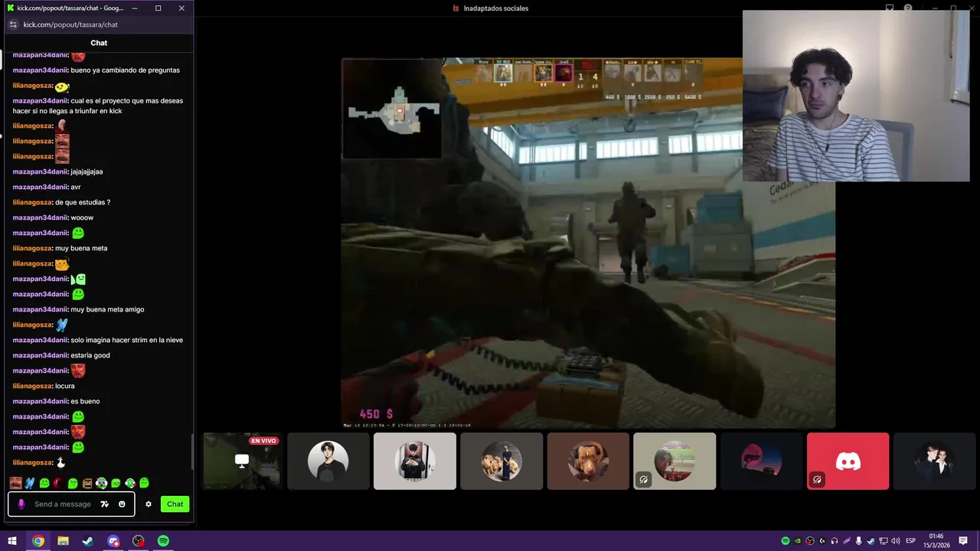Click username lilianagosza on 'de que estudias ?'
The image size is (980, 551).
(32, 202)
